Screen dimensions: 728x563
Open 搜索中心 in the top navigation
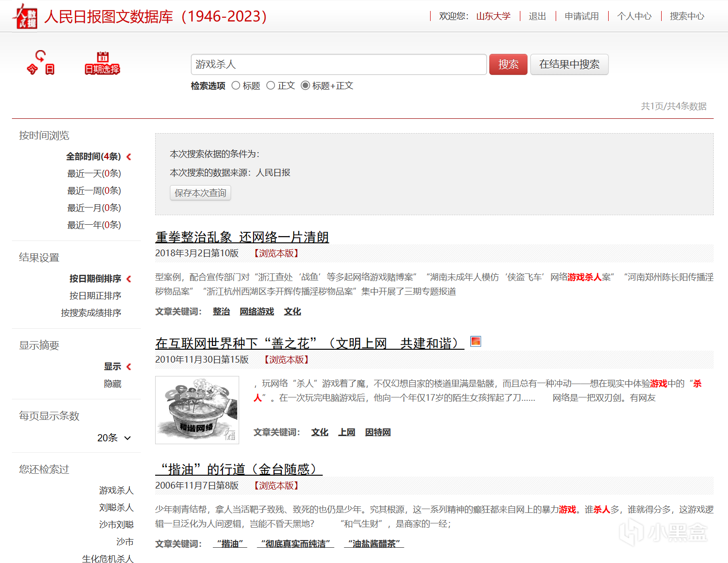[687, 16]
